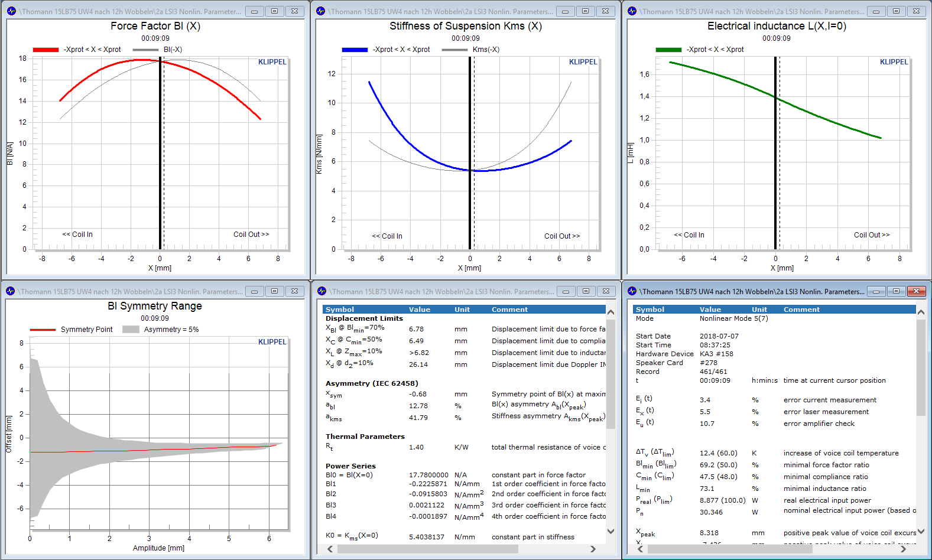Click the Force Factor Bl window's Klippel icon
Screen dimensions: 932x560
(x=11, y=11)
